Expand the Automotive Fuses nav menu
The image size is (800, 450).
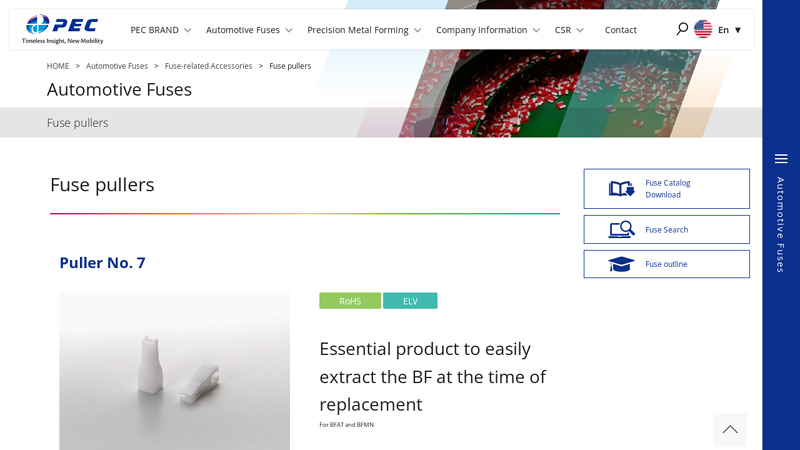pos(249,30)
